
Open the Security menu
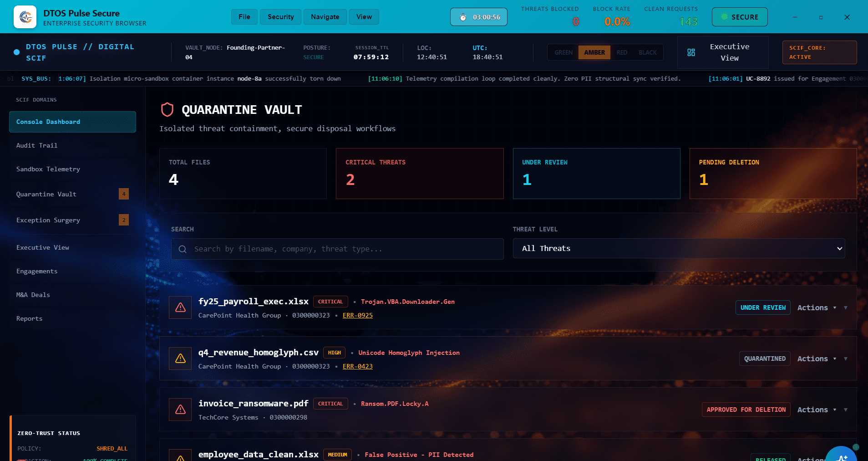tap(280, 17)
